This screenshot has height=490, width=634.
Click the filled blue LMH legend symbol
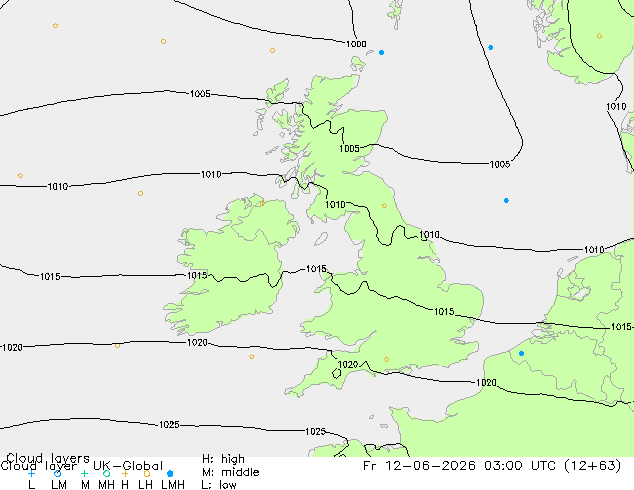(170, 473)
